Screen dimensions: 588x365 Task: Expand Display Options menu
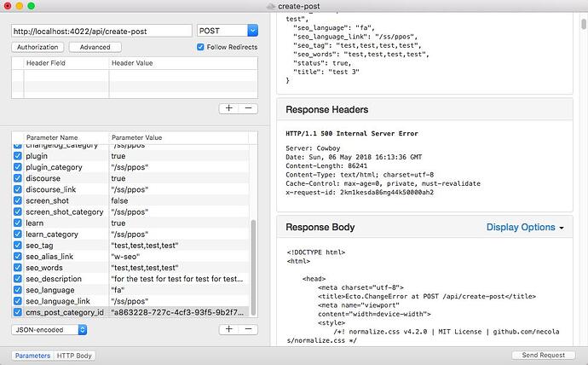pos(525,227)
